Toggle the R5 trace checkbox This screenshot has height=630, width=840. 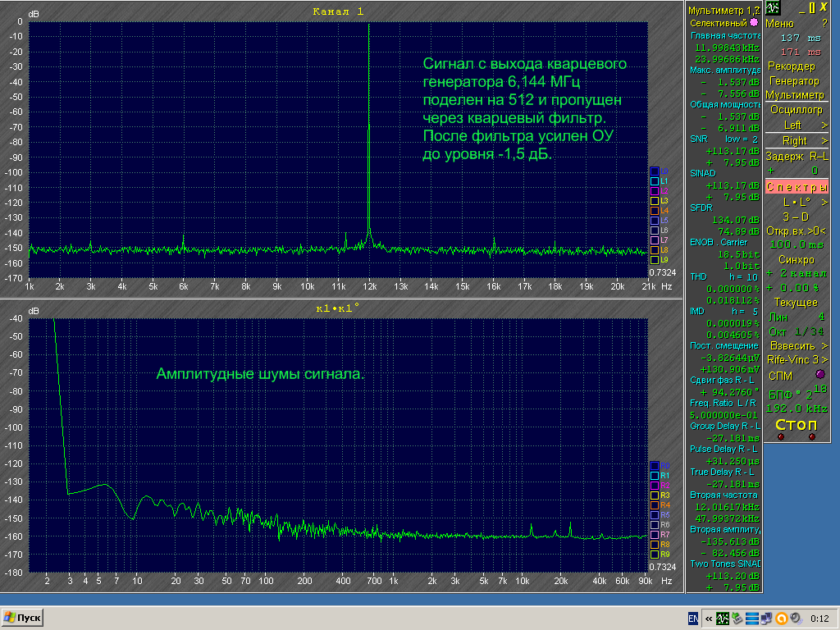654,515
